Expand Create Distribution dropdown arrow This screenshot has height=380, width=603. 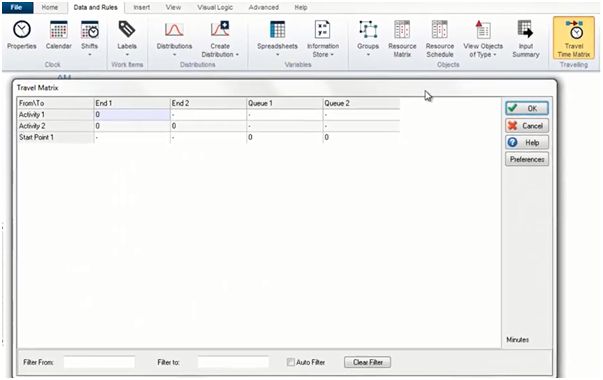pyautogui.click(x=237, y=55)
